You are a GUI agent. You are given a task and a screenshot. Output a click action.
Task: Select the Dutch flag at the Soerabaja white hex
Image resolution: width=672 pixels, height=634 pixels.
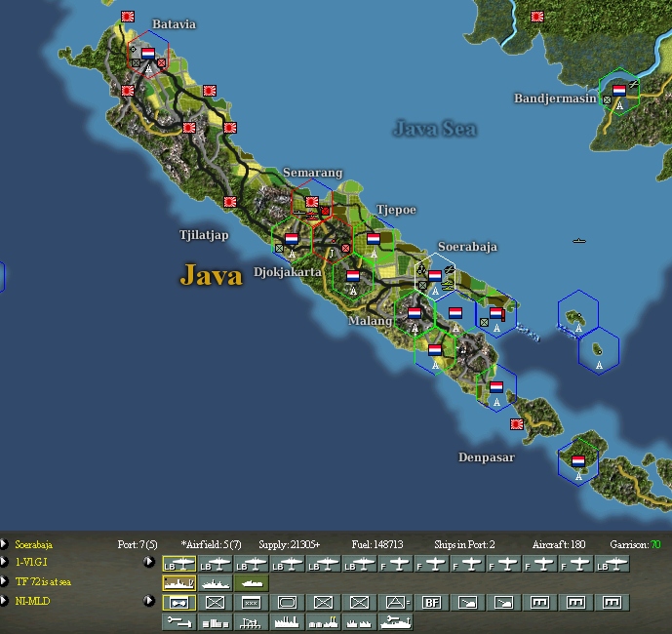tap(435, 276)
